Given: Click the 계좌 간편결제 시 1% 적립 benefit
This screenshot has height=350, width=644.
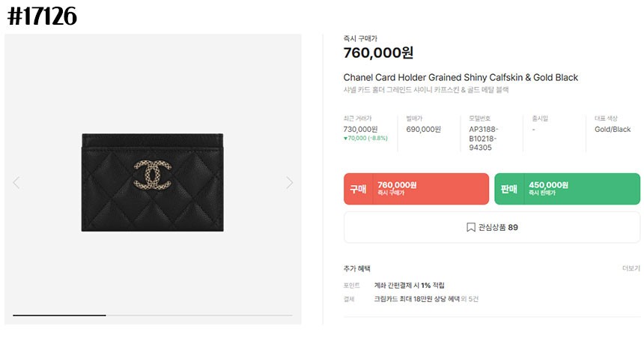Looking at the screenshot, I should click(409, 286).
